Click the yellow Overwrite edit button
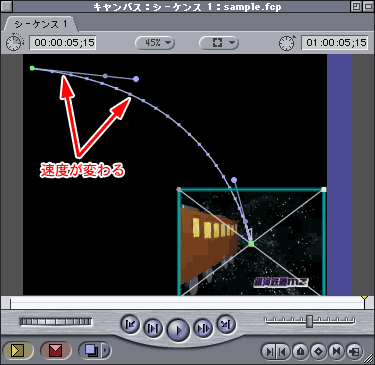The width and height of the screenshot is (375, 365). (x=17, y=350)
